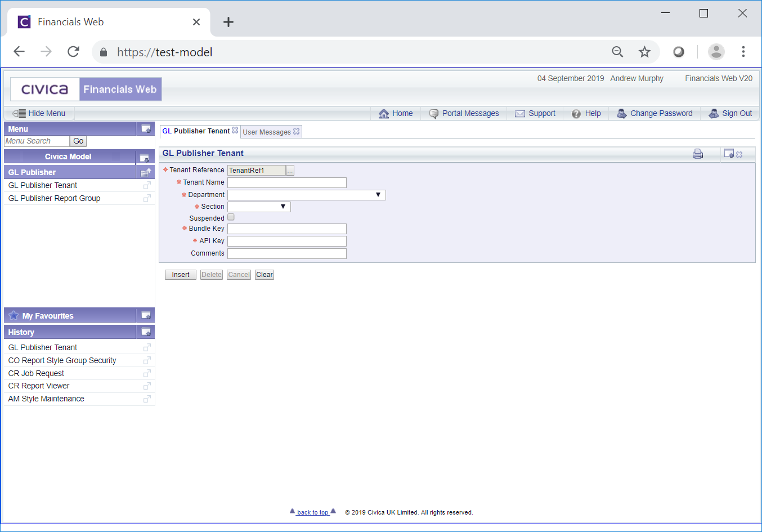The image size is (762, 532).
Task: Click new window icon beside CO Report Style Group Security
Action: (x=147, y=360)
